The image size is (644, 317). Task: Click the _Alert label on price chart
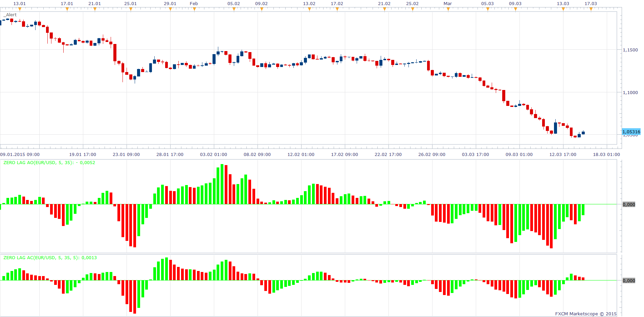point(10,15)
